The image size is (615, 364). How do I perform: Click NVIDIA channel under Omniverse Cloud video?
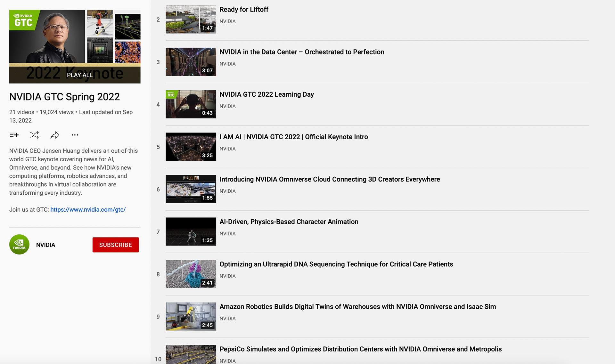(227, 191)
